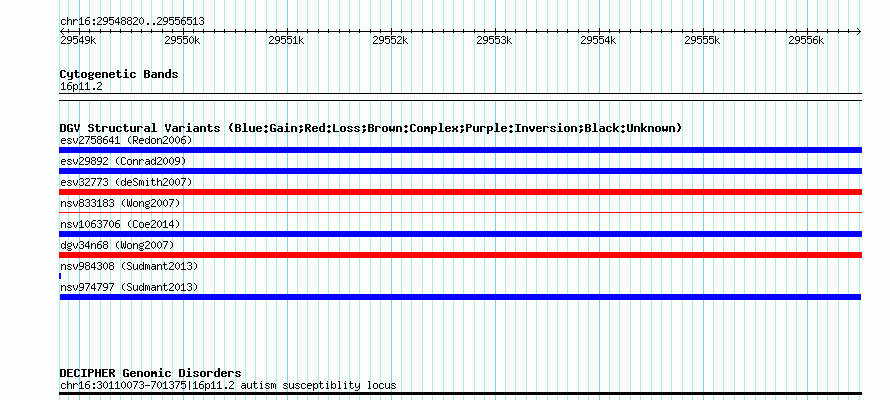Click the 16p11.2 band label
Screen dimensions: 890x400
coord(81,86)
